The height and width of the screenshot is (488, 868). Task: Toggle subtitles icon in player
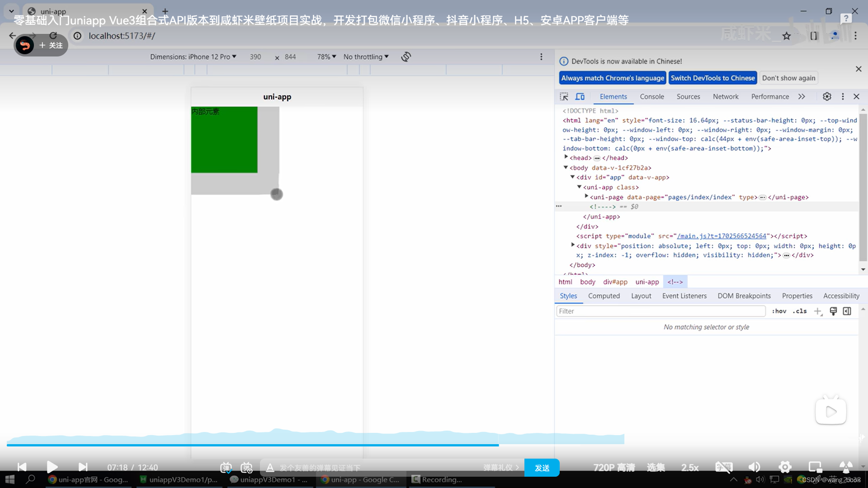click(x=724, y=467)
